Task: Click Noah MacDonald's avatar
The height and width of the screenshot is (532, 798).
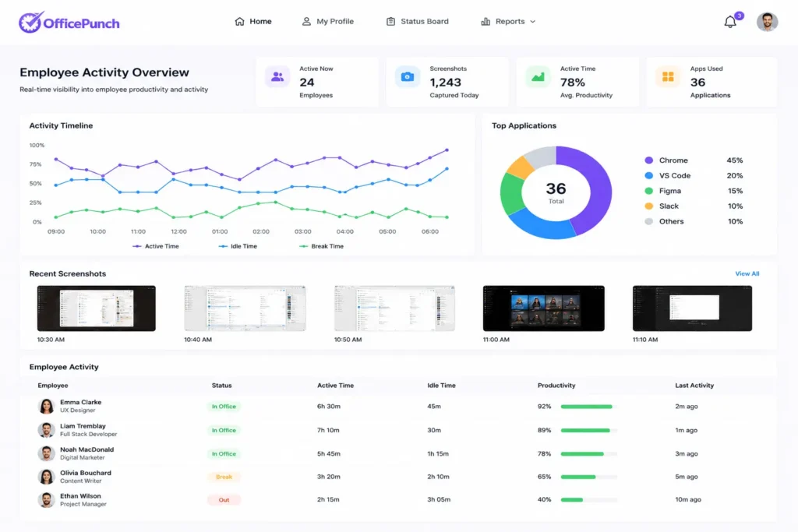Action: tap(46, 453)
